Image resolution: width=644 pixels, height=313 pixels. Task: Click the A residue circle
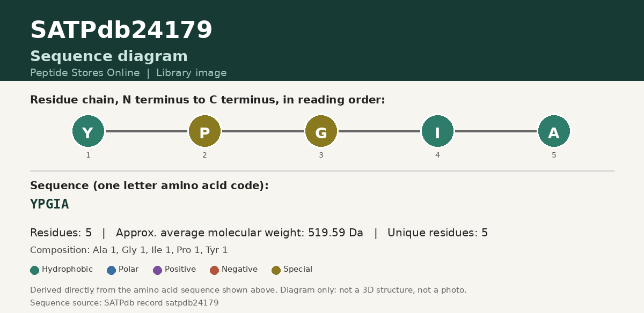pos(554,131)
